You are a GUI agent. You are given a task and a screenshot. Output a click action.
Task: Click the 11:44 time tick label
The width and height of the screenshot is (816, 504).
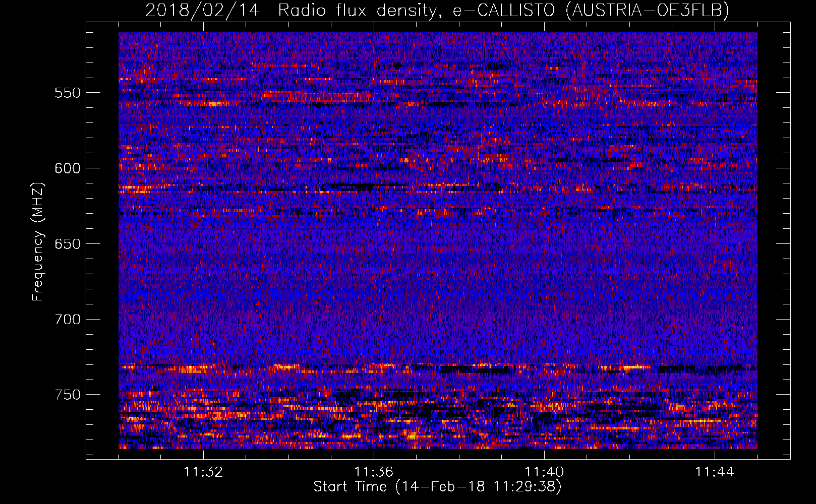point(715,472)
